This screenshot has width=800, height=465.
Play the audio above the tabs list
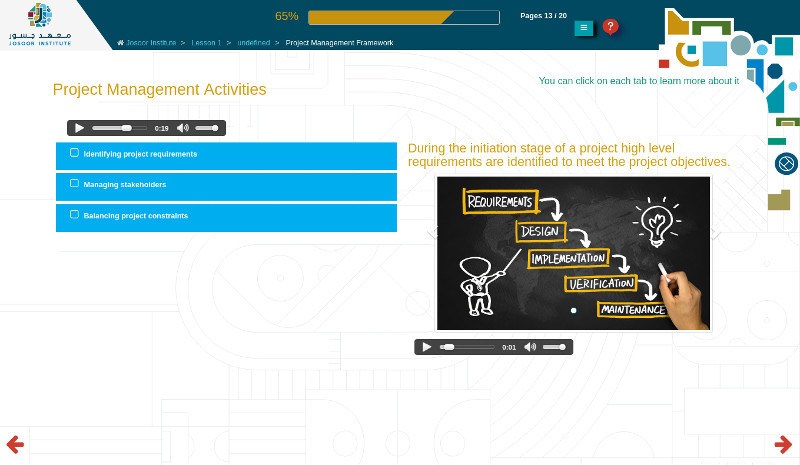click(79, 128)
